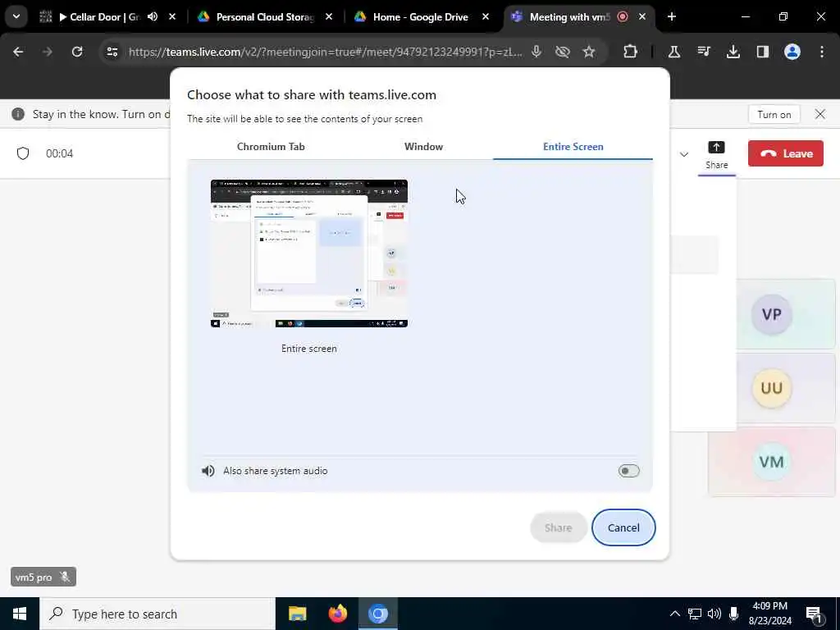Open the notification center icon
This screenshot has width=840, height=630.
tap(814, 615)
